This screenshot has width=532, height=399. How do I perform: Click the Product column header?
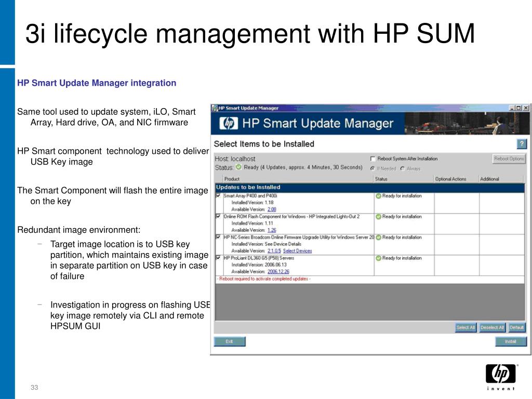tap(299, 179)
